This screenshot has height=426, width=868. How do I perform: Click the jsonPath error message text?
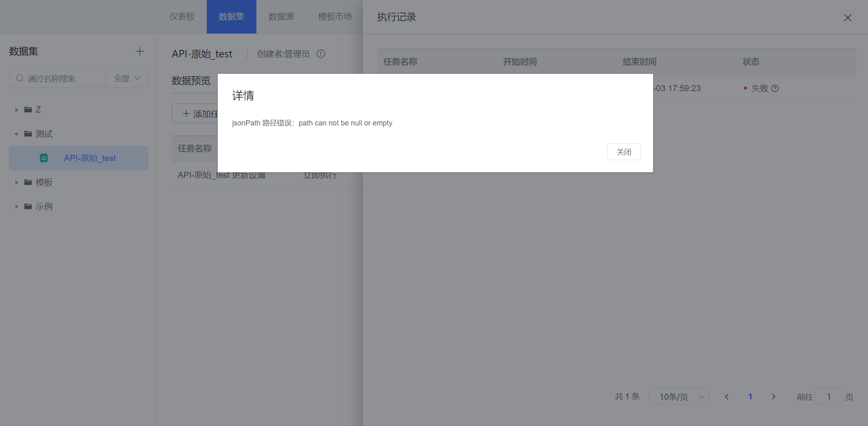[312, 123]
